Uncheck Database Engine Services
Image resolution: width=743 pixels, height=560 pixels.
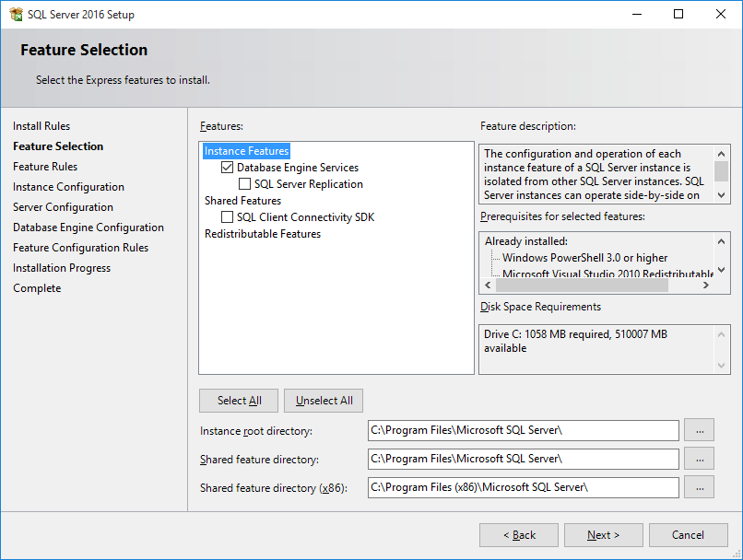(226, 168)
